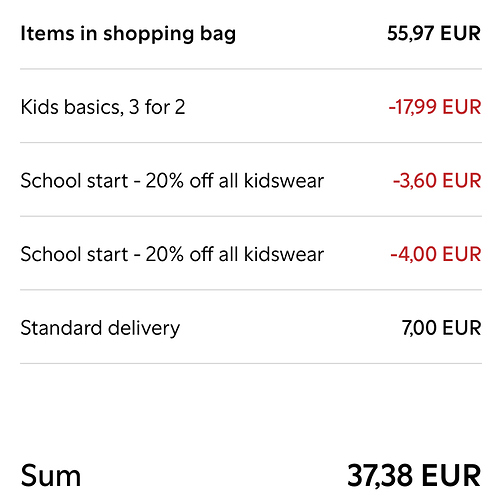Click the 37,38 EUR sum total
The height and width of the screenshot is (500, 502).
(x=414, y=476)
